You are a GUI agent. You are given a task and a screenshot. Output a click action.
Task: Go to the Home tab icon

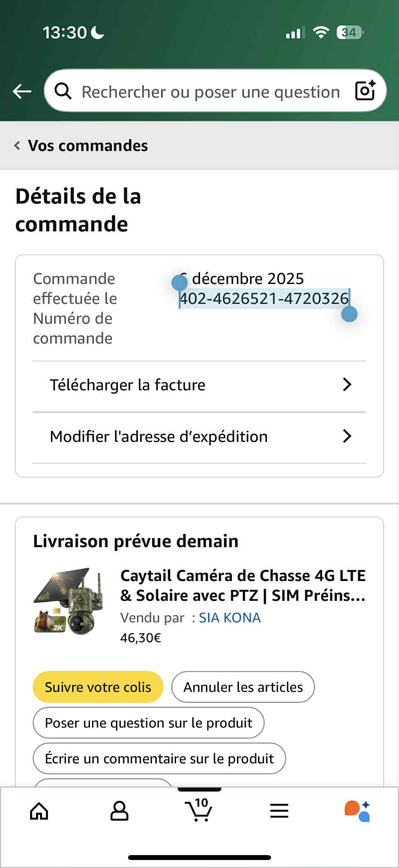click(39, 811)
